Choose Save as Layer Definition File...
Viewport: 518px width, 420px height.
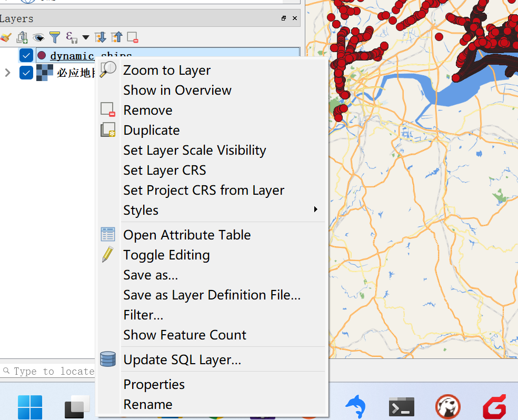[212, 295]
